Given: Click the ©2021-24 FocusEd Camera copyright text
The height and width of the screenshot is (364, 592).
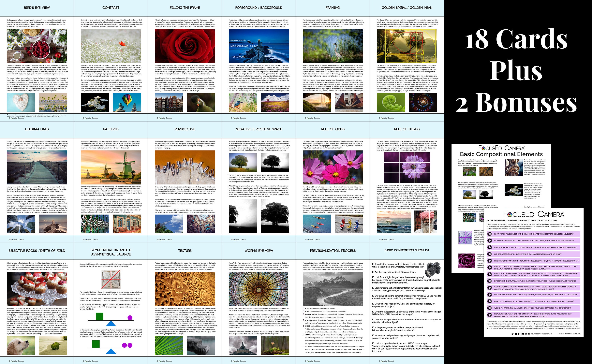Looking at the screenshot, I should (569, 334).
